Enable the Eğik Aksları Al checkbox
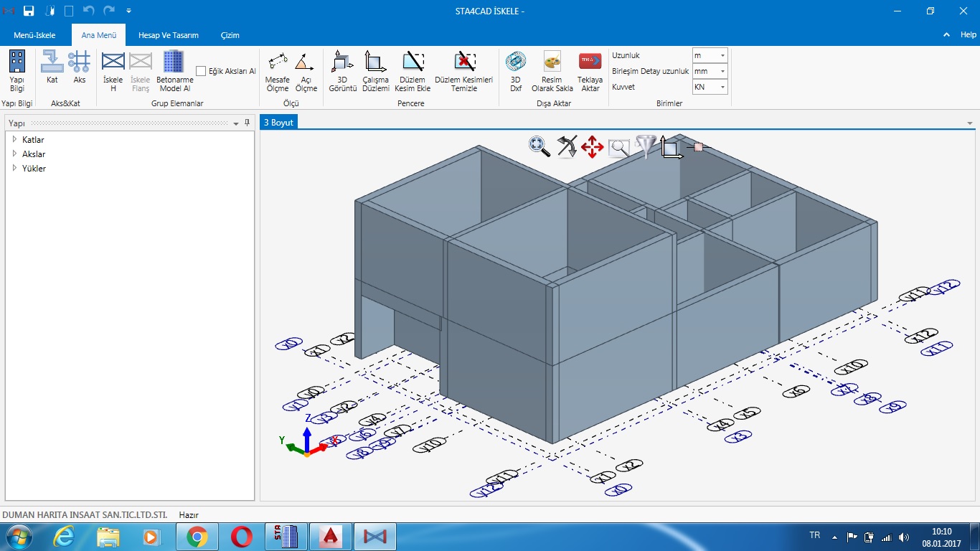The image size is (980, 551). 201,71
